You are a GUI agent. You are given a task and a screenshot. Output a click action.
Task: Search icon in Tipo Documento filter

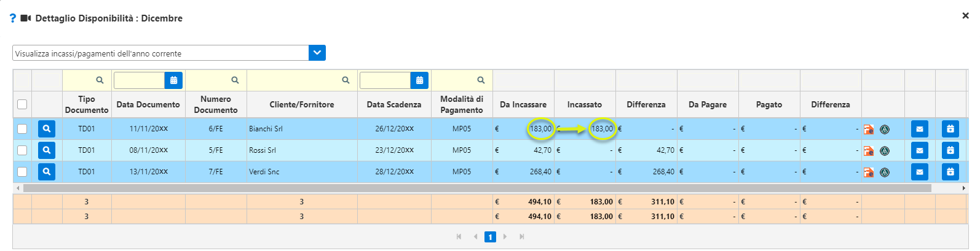(100, 80)
